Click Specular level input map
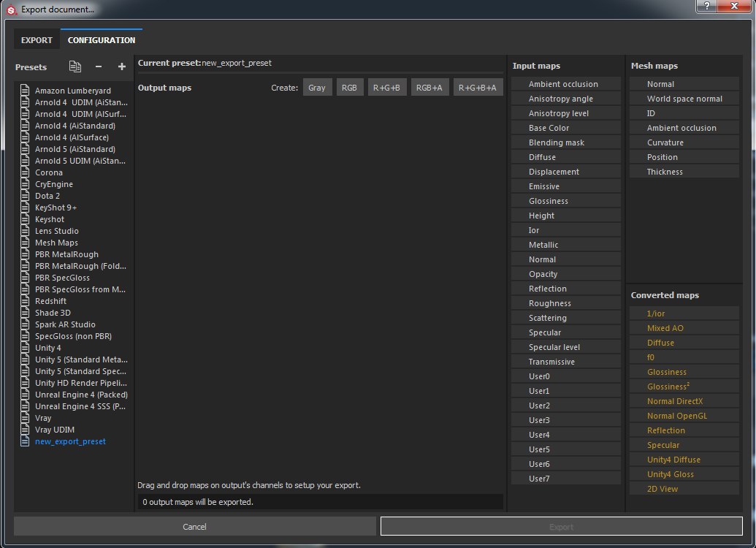 566,347
